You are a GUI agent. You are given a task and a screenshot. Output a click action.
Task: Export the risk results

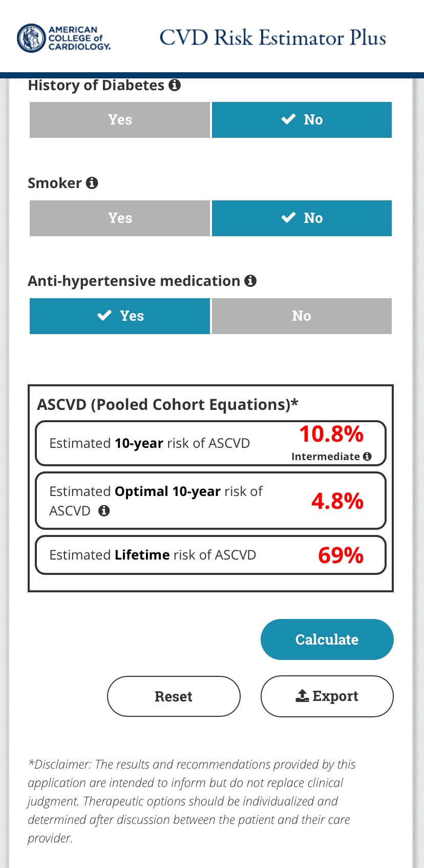pos(327,696)
